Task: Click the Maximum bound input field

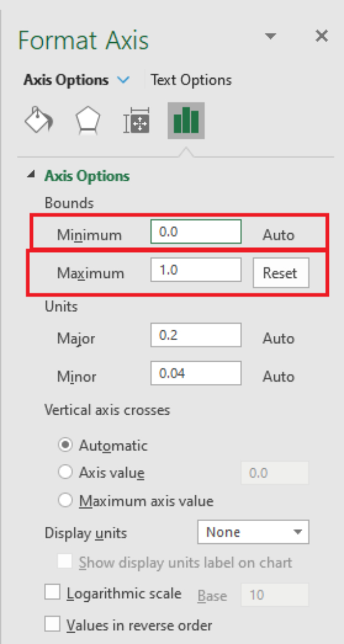Action: click(196, 270)
